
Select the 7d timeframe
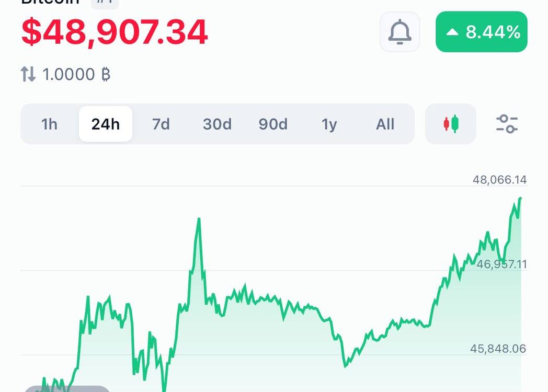(x=161, y=124)
